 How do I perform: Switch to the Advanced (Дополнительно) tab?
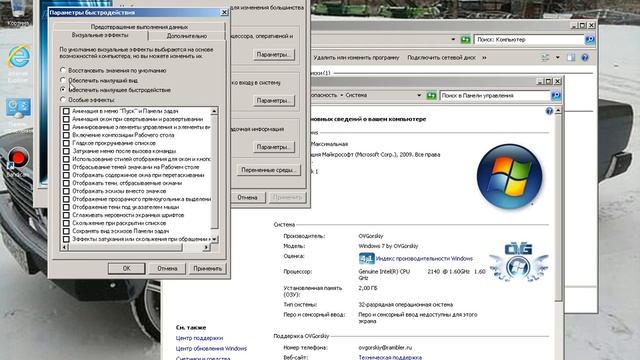pyautogui.click(x=187, y=36)
